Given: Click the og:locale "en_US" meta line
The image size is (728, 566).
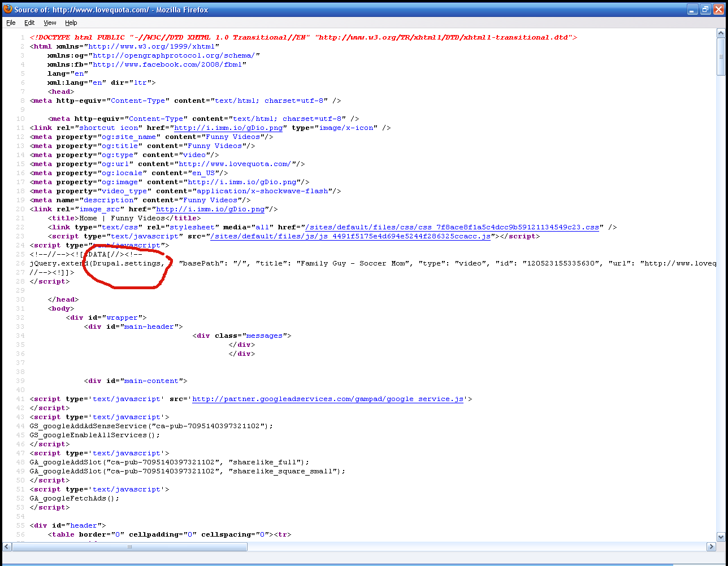Looking at the screenshot, I should (129, 173).
